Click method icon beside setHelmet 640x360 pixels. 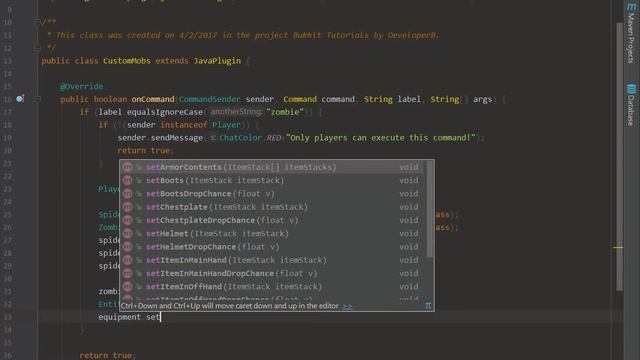pyautogui.click(x=127, y=233)
